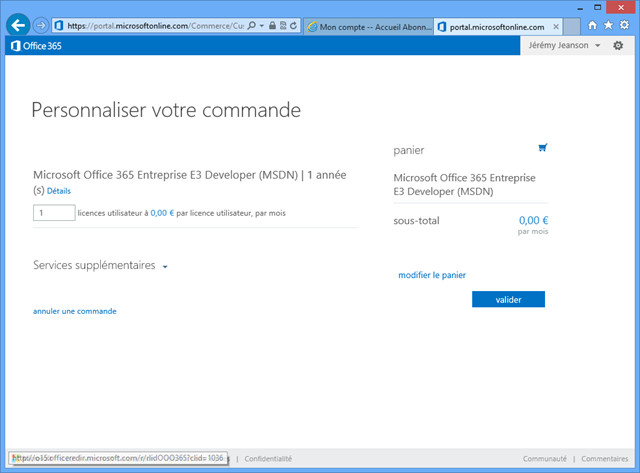Viewport: 640px width, 473px height.
Task: Click the panier heading text
Action: point(409,150)
